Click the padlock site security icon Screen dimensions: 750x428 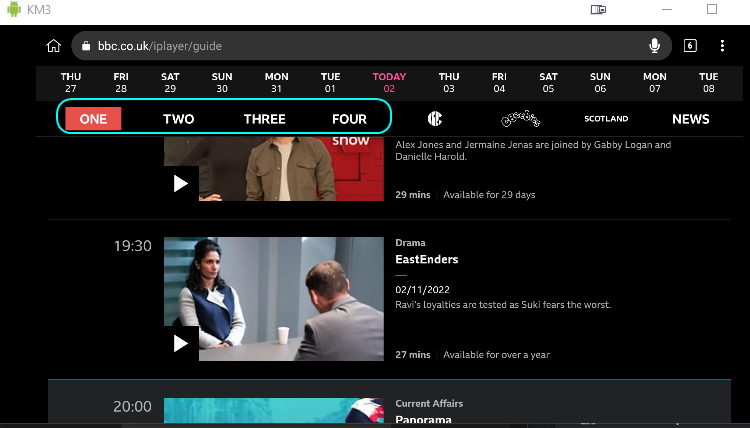click(86, 46)
